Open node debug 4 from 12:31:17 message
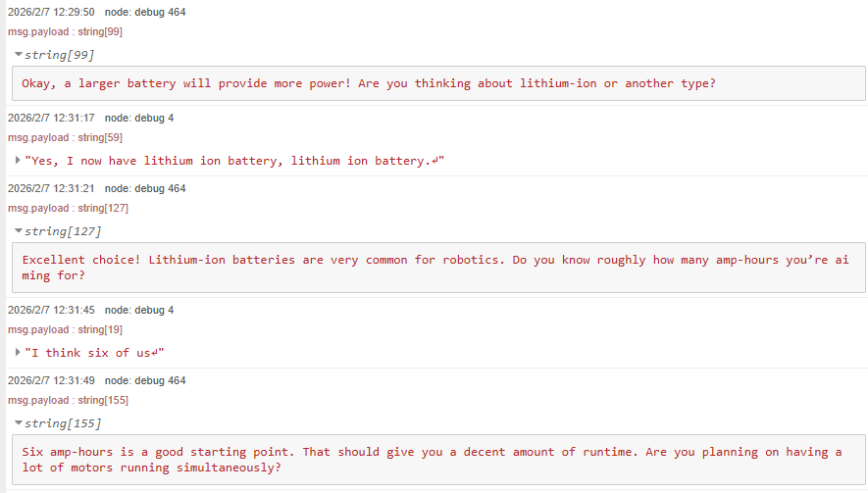Viewport: 868px width, 493px height. click(x=139, y=118)
